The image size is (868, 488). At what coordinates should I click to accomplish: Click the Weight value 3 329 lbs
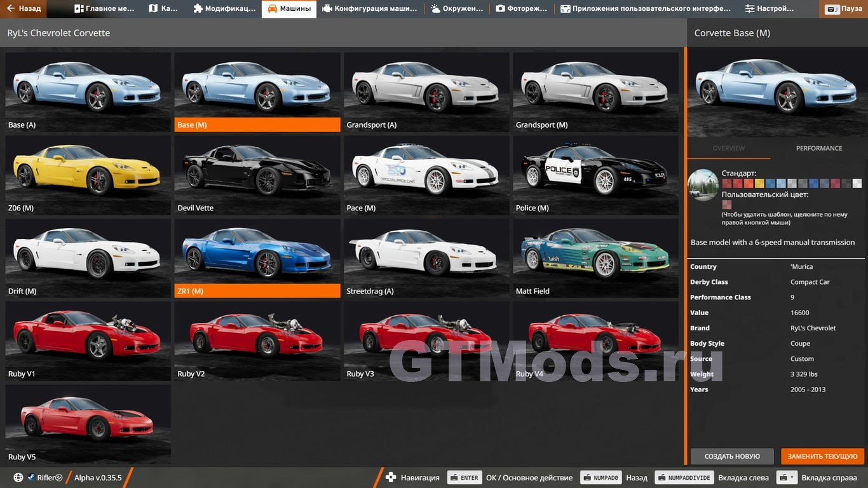click(804, 374)
